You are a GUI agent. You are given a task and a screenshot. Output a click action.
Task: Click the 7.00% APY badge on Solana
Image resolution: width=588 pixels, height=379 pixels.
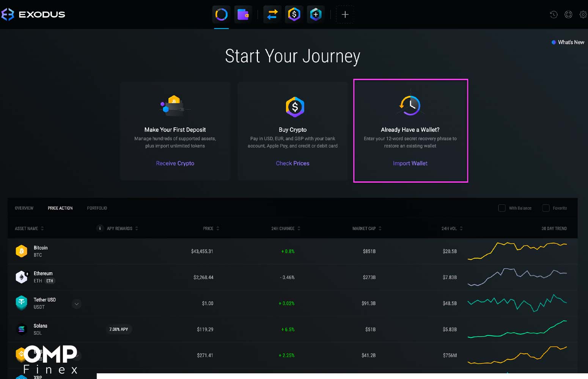pos(119,329)
